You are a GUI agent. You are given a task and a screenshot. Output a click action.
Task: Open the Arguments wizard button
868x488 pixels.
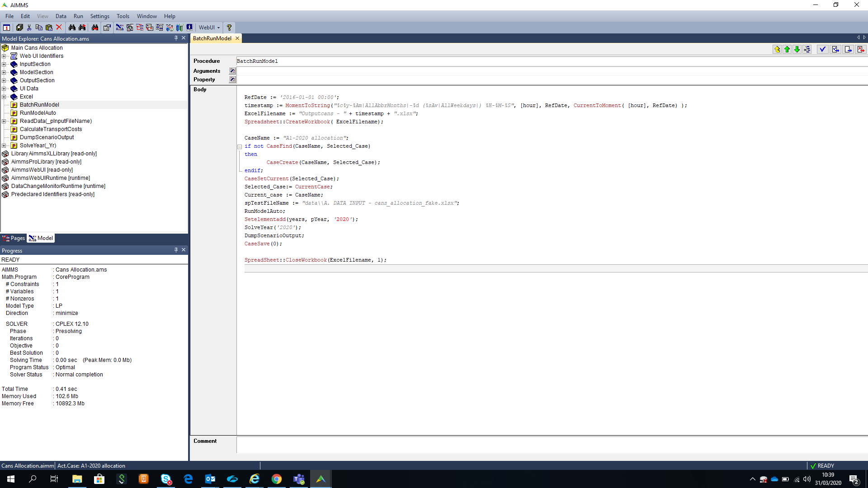click(x=232, y=71)
